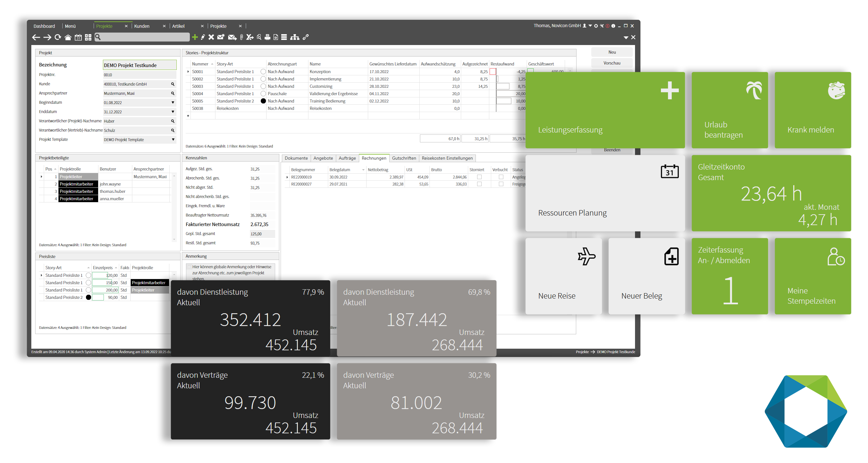Open the home icon in the toolbar
The width and height of the screenshot is (868, 463).
point(68,37)
